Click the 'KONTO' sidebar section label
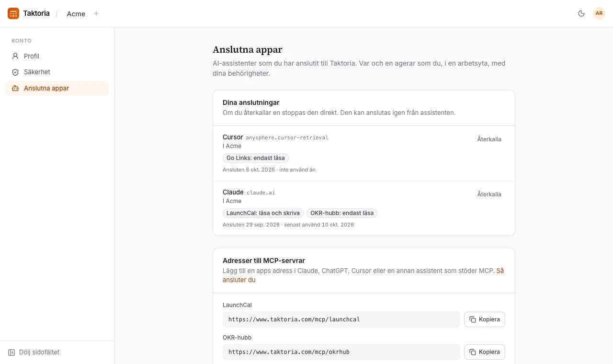The image size is (613, 364). (x=22, y=41)
